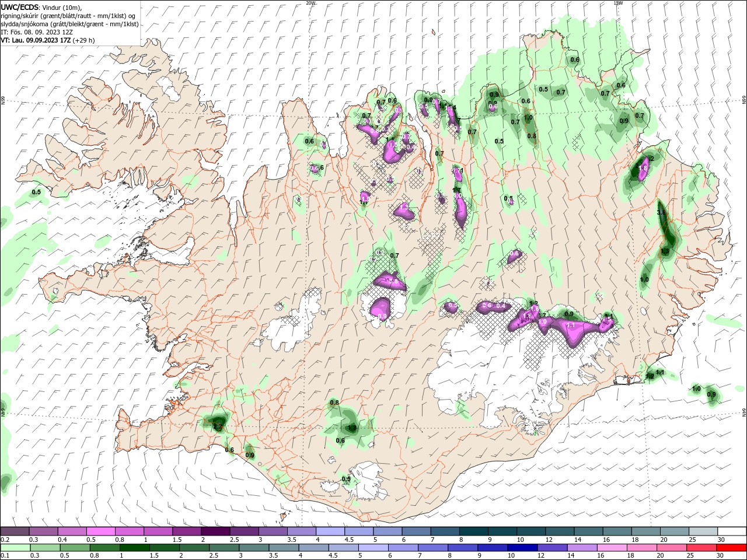
Task: Click the palest green 0.1 rain-scale swatch
Action: [15, 548]
